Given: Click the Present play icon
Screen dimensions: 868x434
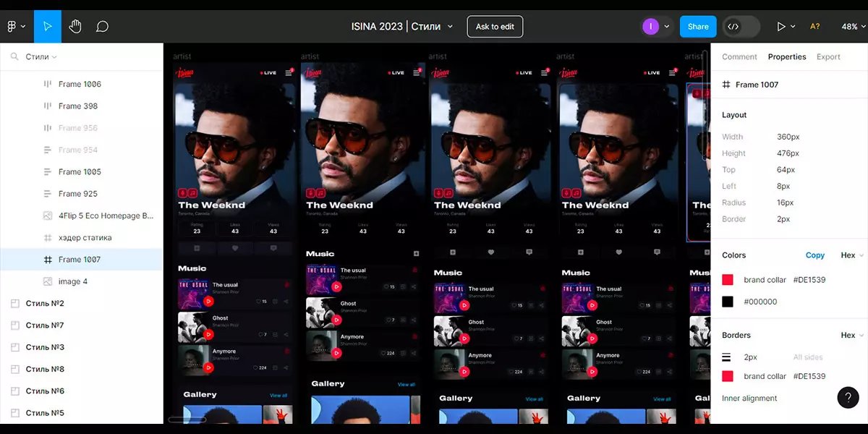Looking at the screenshot, I should 781,27.
